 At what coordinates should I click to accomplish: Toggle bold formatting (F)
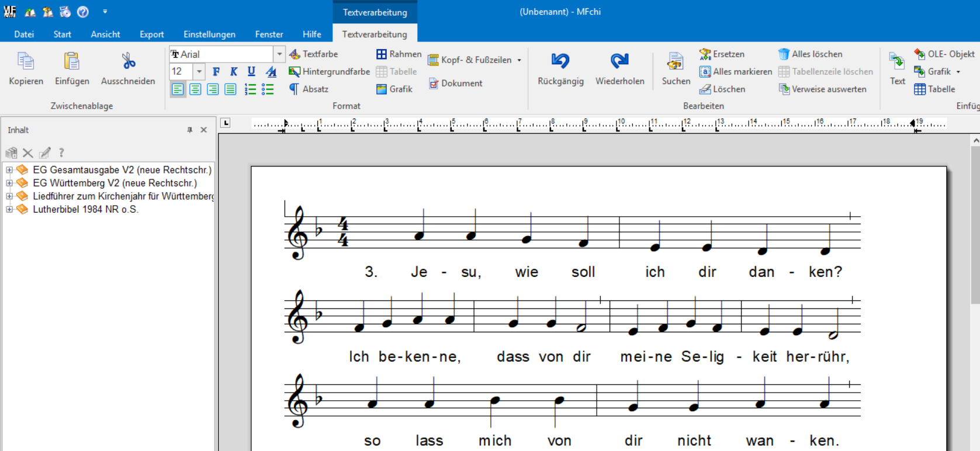(216, 71)
